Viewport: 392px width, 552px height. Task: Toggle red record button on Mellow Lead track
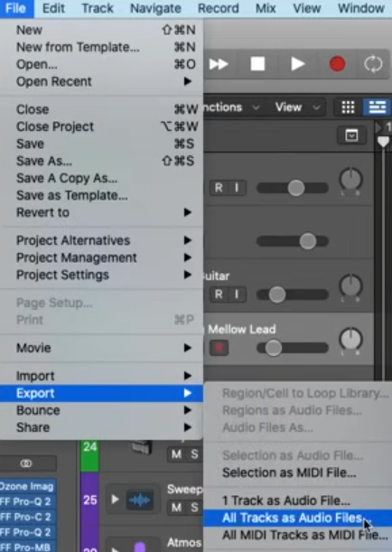point(219,348)
